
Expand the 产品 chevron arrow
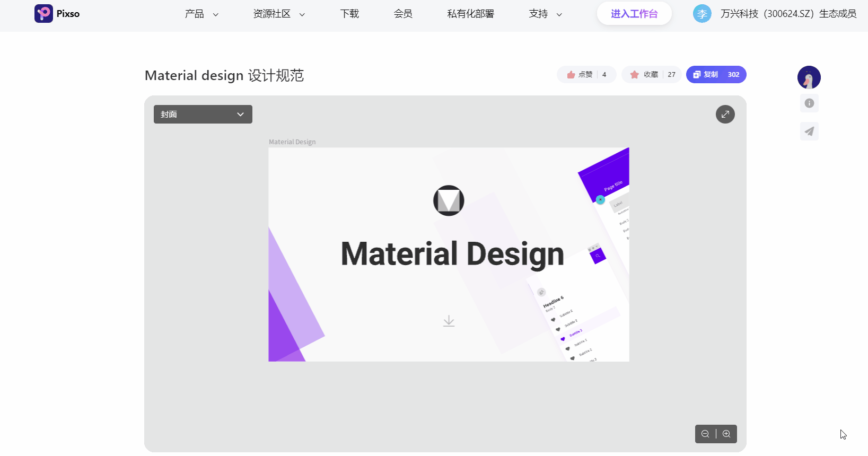click(x=215, y=15)
